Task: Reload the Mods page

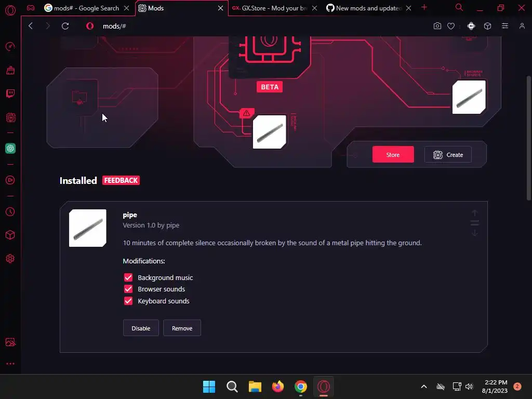Action: coord(65,26)
